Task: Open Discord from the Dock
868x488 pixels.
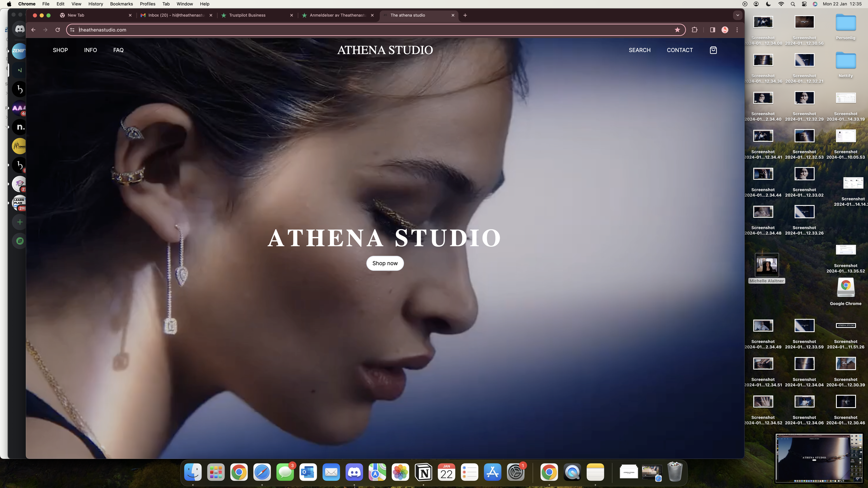Action: point(354,472)
